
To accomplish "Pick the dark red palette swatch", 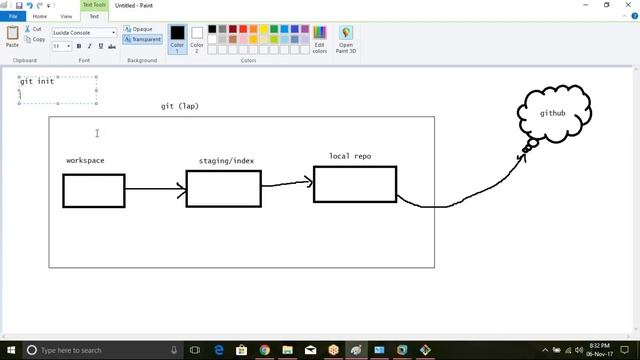I will (233, 29).
